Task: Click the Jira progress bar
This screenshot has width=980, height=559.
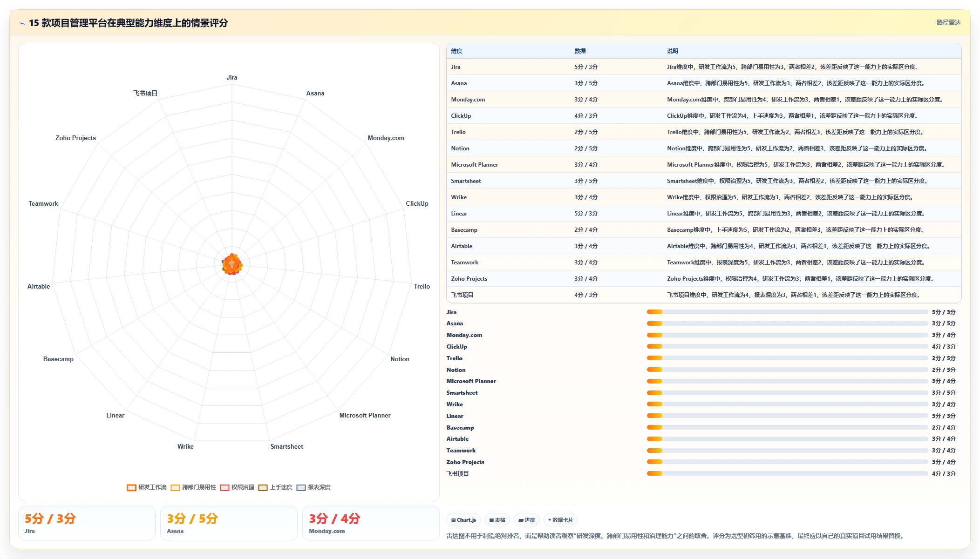Action: [787, 312]
